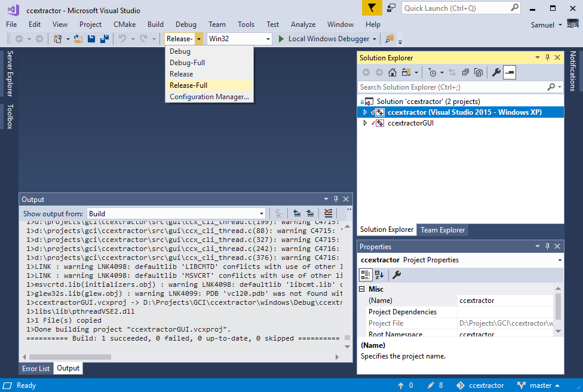The image size is (583, 392).
Task: Open the Solution Explorer window options arrow
Action: pyautogui.click(x=537, y=57)
